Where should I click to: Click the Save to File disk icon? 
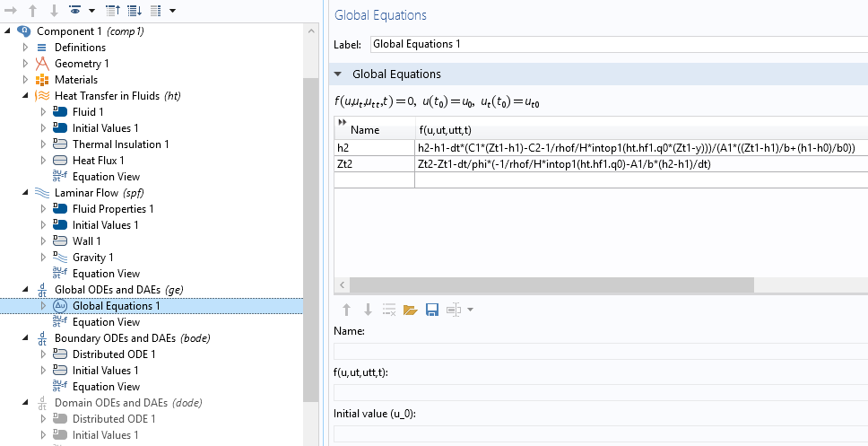(431, 310)
